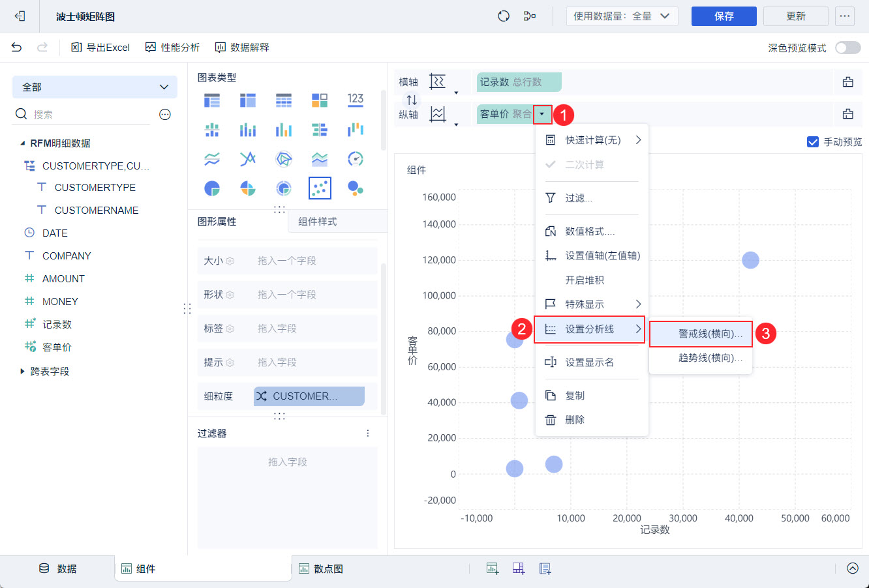Choose the 123 KPI card chart type
Screen dimensions: 869x588
pyautogui.click(x=356, y=100)
